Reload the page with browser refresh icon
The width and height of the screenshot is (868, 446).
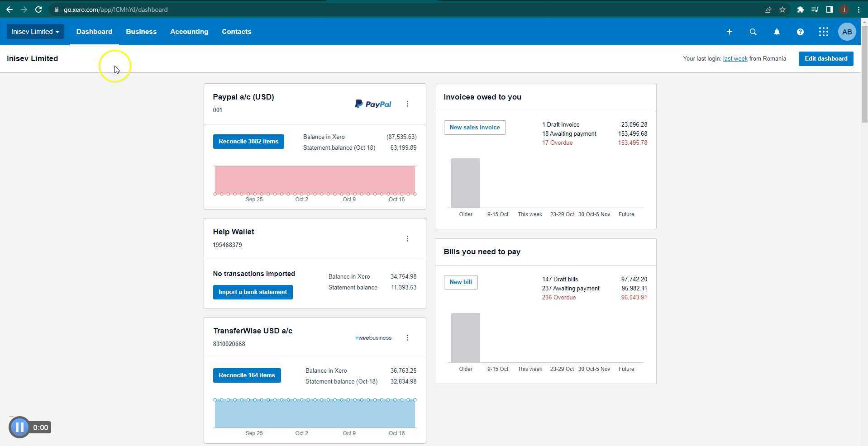(x=38, y=9)
